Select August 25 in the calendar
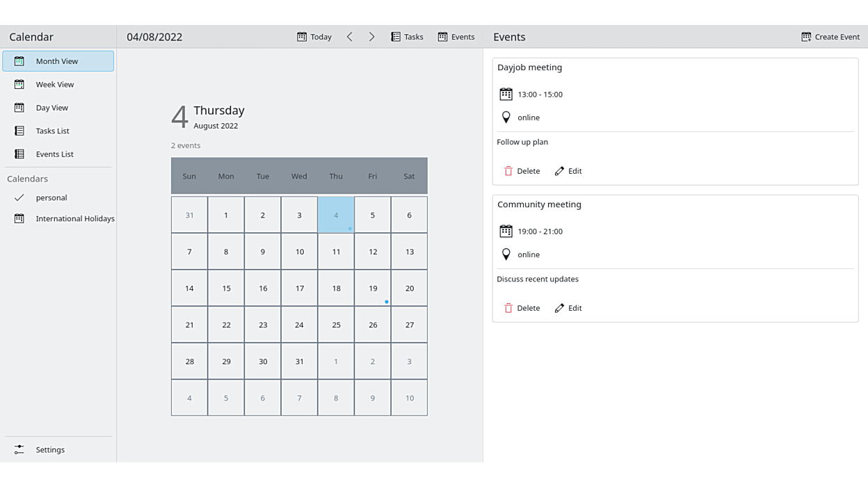This screenshot has width=868, height=488. click(x=336, y=325)
